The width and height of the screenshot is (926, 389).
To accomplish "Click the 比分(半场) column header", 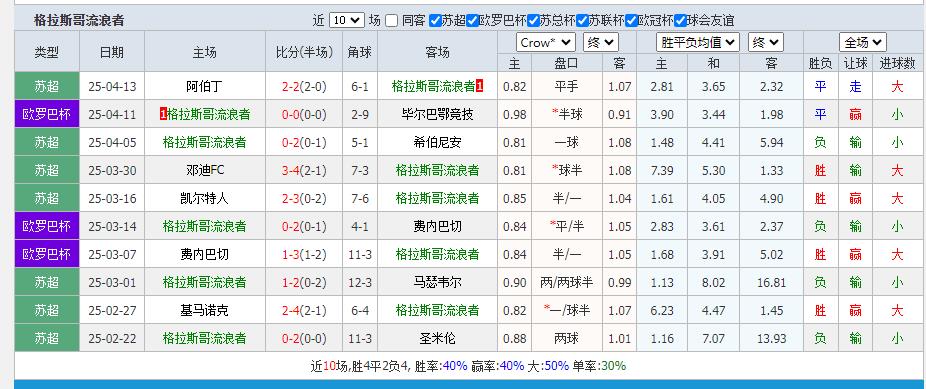I will pos(304,52).
